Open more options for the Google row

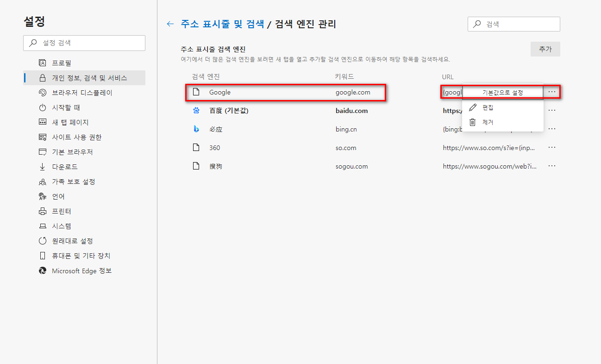[551, 92]
